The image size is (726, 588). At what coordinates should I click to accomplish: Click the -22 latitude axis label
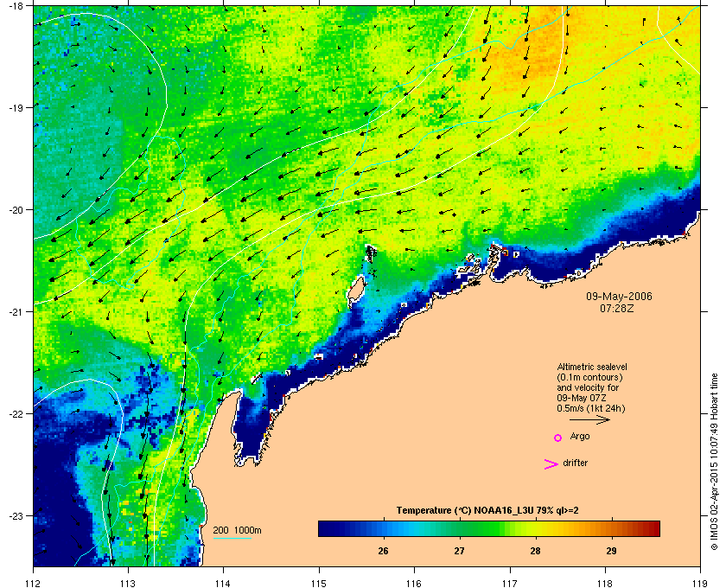click(x=16, y=413)
